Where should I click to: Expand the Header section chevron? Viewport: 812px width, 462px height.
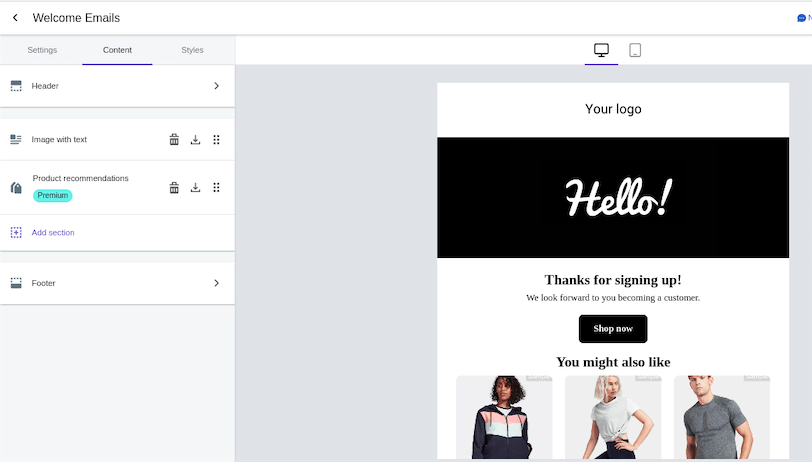[216, 86]
